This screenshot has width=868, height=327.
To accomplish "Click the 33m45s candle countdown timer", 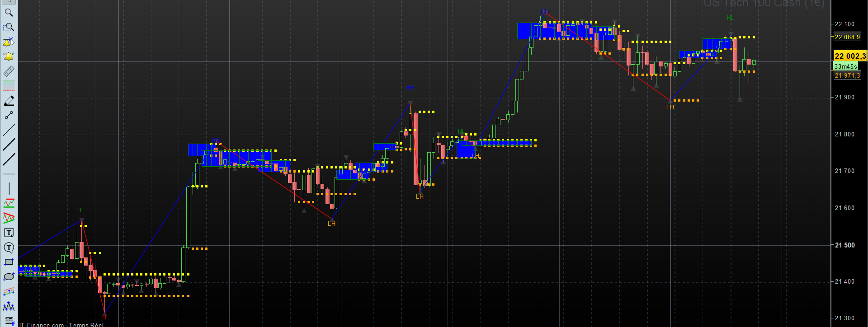I will click(845, 66).
